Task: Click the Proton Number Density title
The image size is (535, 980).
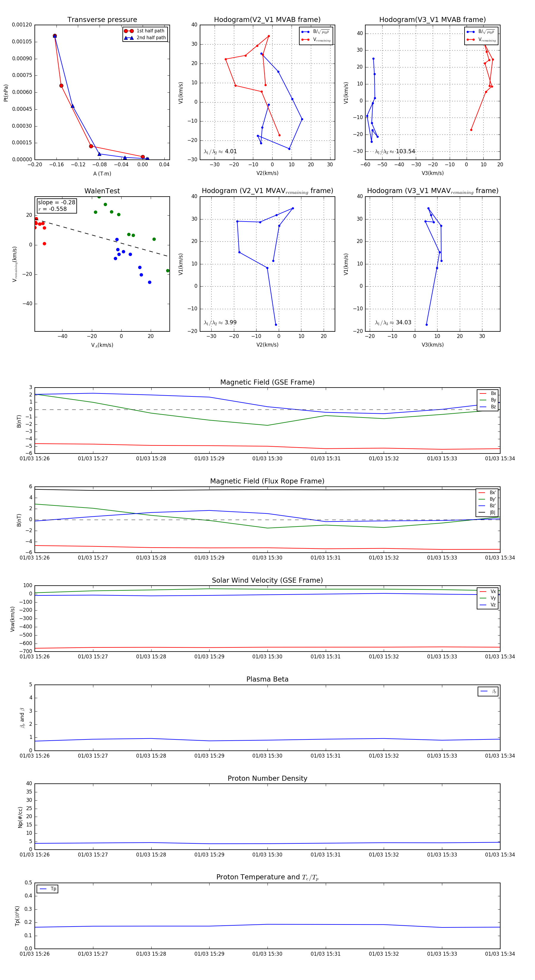Action: click(x=267, y=778)
